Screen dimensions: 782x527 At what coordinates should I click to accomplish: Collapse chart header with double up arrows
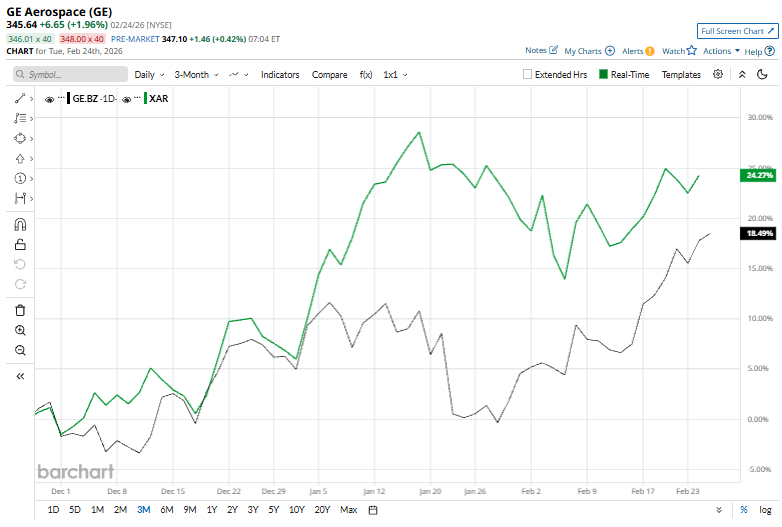coord(742,74)
